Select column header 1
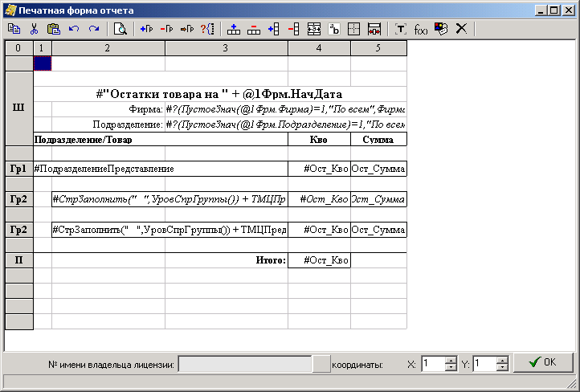580x392 pixels. 43,48
